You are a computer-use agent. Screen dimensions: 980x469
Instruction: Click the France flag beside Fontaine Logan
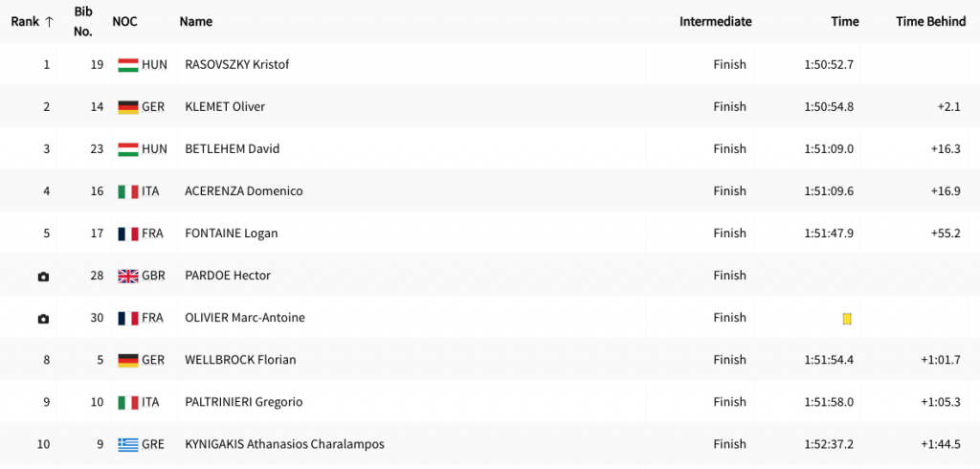(x=128, y=234)
